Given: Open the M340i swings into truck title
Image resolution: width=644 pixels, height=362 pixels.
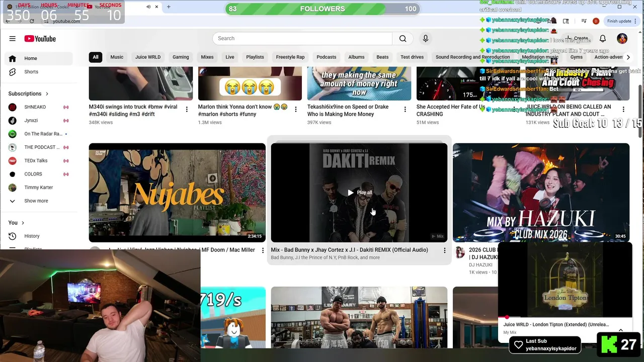Looking at the screenshot, I should [x=133, y=111].
